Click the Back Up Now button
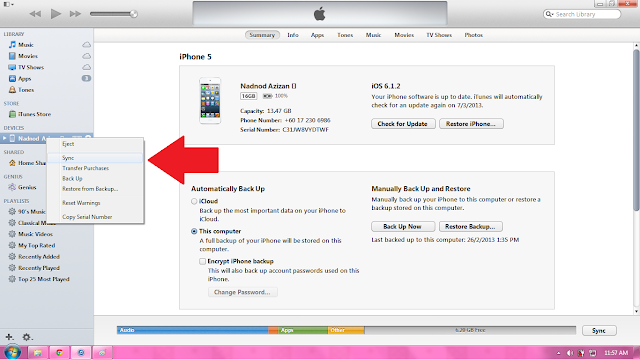 coord(402,227)
